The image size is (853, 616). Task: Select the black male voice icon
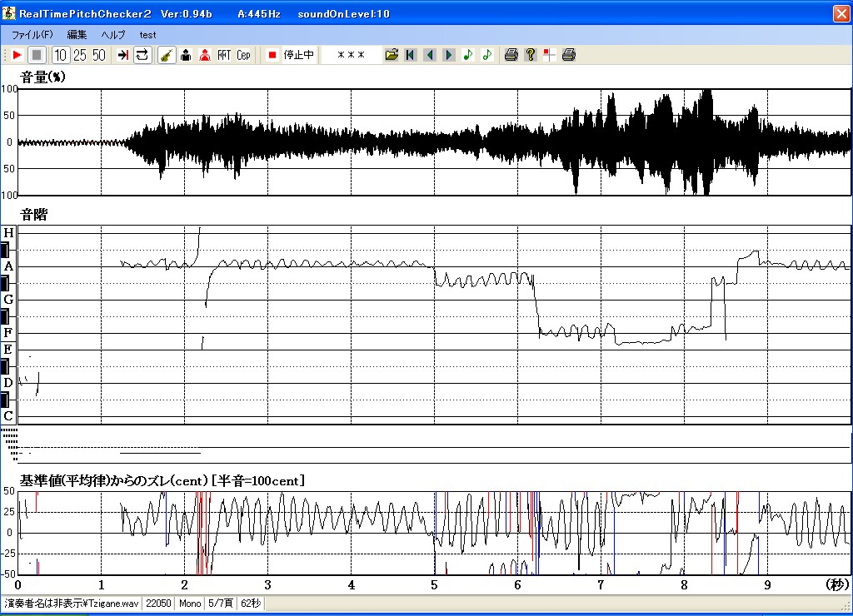(x=186, y=55)
